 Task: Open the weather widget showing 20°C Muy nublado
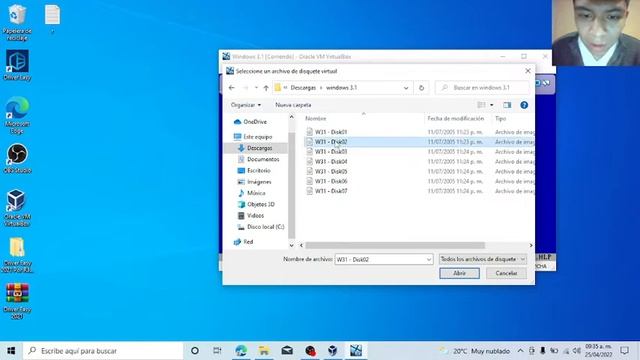[x=475, y=351]
